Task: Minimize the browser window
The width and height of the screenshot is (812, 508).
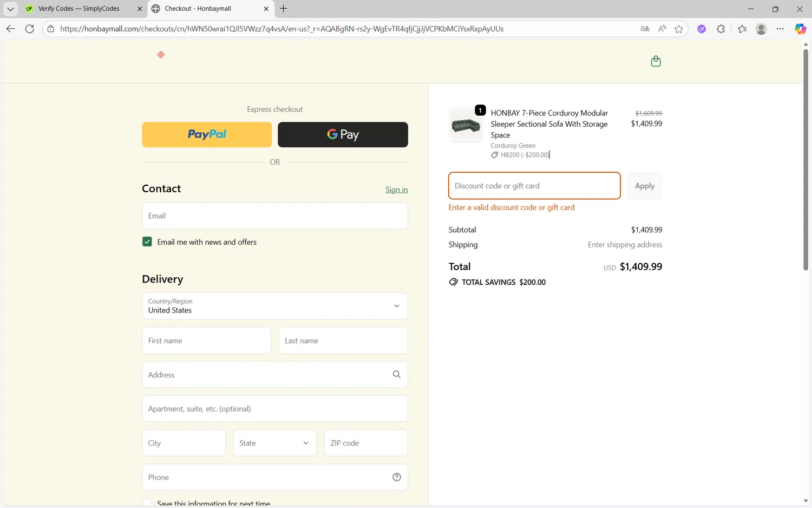Action: 751,9
